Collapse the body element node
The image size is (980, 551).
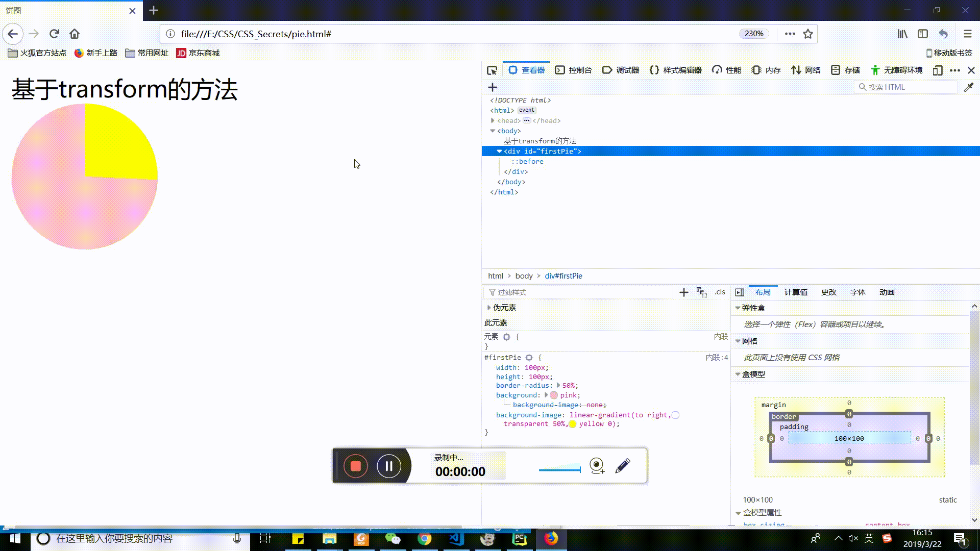(493, 131)
